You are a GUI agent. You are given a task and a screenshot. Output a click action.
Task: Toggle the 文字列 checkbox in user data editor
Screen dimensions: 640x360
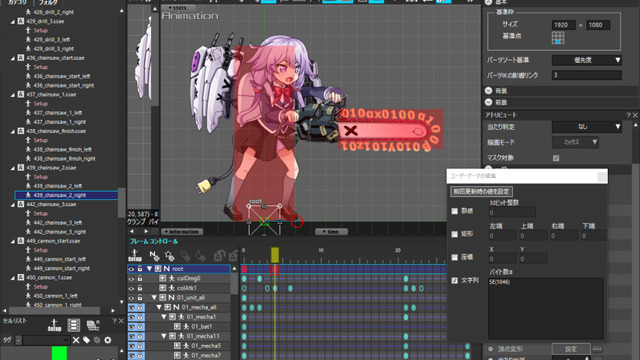point(455,280)
